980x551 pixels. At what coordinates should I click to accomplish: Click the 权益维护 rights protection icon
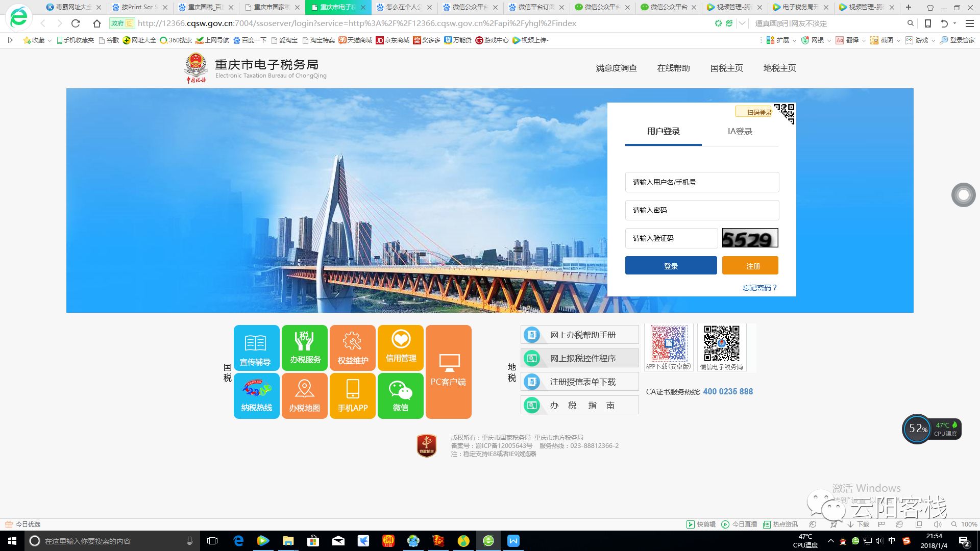(352, 348)
